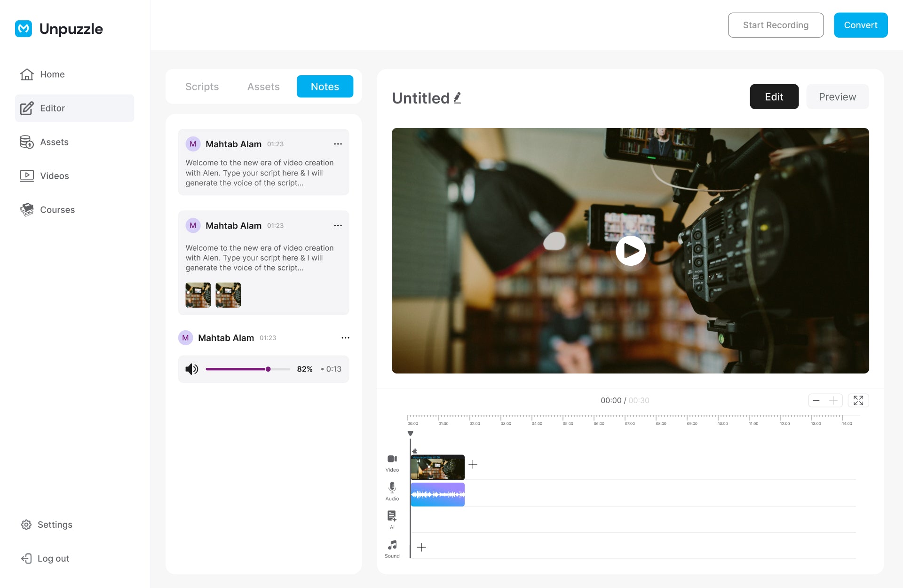Open three-dot menu of second note
Image resolution: width=903 pixels, height=588 pixels.
pyautogui.click(x=338, y=226)
